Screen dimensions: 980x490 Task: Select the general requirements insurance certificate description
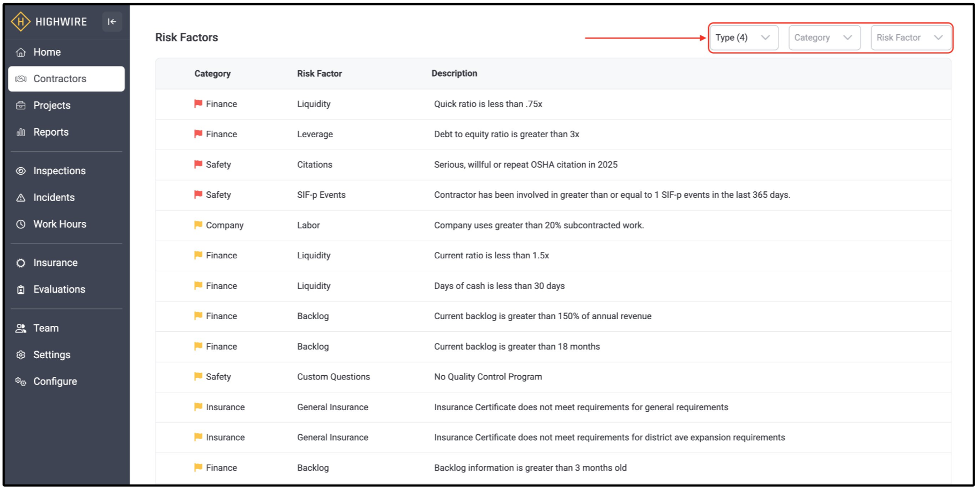(581, 407)
